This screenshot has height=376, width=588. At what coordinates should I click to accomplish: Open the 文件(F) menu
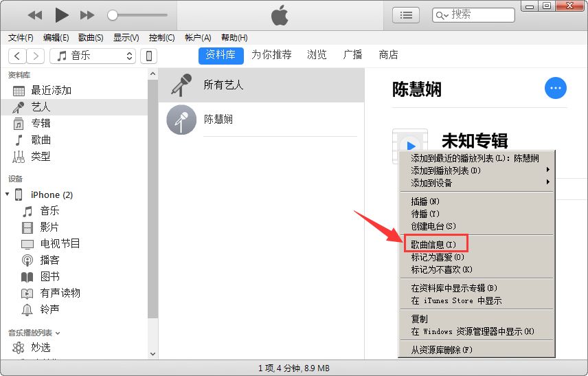tap(21, 38)
